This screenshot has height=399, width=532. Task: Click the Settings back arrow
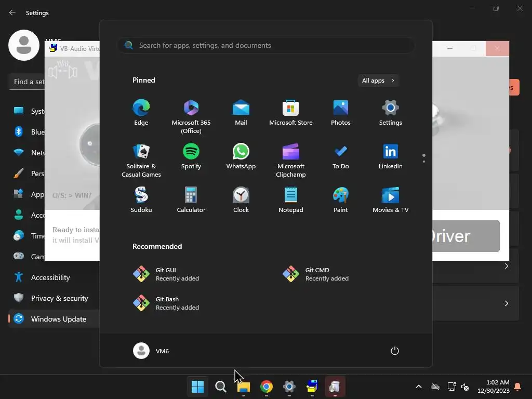pos(12,12)
